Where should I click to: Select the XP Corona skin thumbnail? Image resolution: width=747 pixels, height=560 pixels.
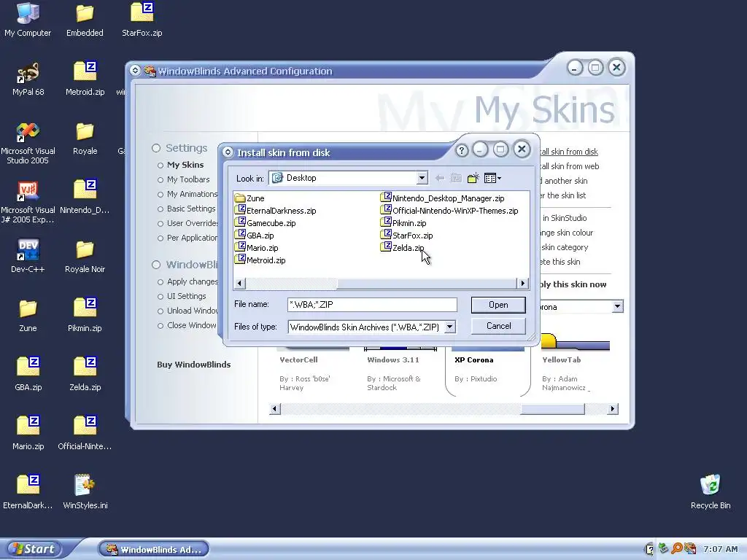click(x=488, y=370)
